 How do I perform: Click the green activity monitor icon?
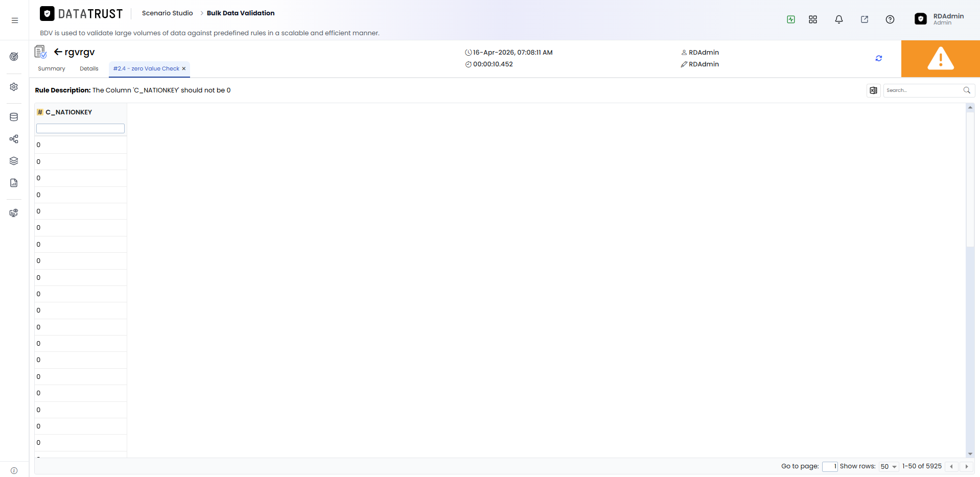tap(791, 19)
